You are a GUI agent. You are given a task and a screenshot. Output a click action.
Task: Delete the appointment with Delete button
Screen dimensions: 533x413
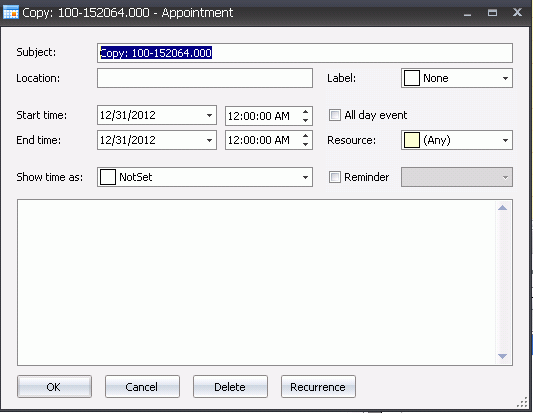click(x=230, y=386)
